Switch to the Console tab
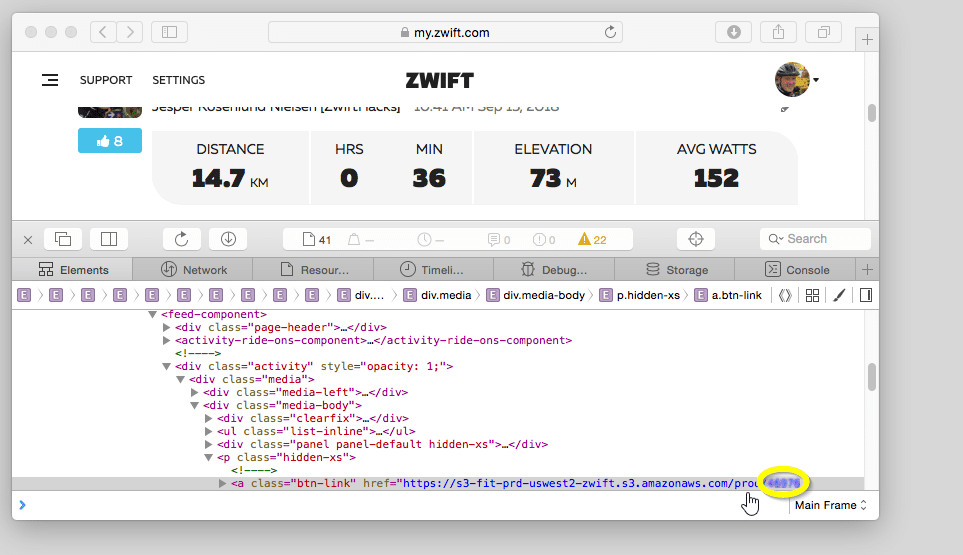The width and height of the screenshot is (963, 555). (x=797, y=270)
